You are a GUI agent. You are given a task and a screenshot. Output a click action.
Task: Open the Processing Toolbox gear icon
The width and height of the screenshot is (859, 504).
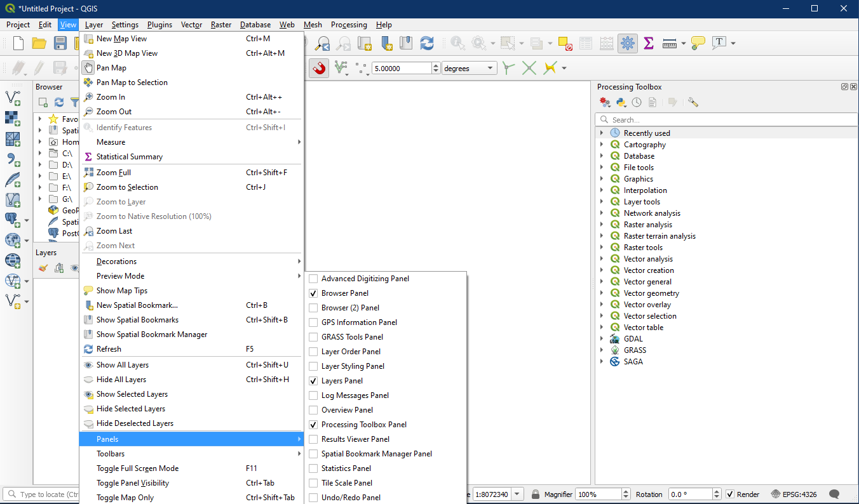627,43
